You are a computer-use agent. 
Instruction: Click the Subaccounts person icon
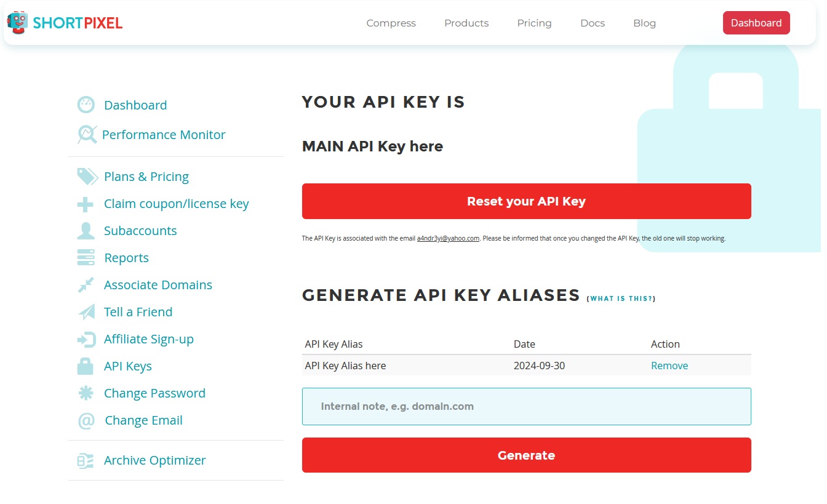coord(86,231)
